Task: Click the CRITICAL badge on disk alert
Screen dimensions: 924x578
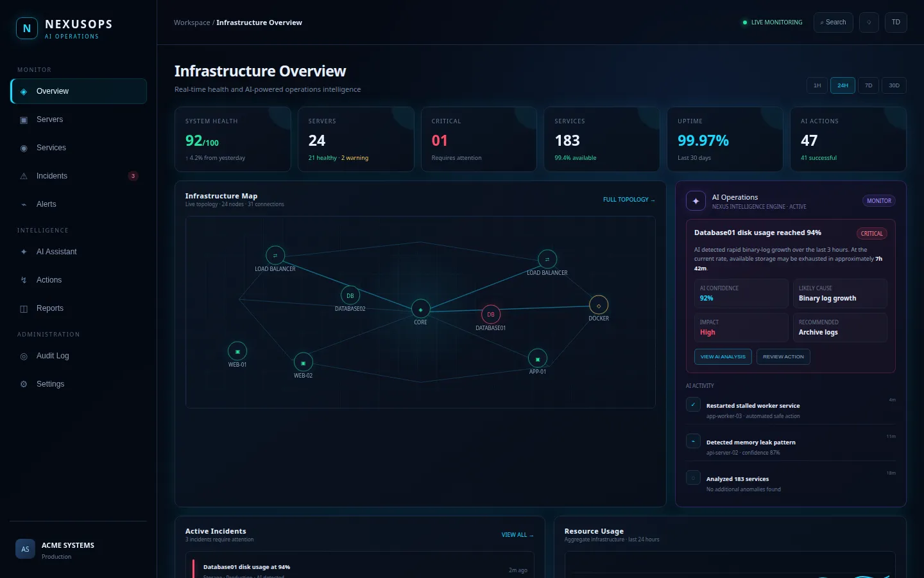Action: 872,233
